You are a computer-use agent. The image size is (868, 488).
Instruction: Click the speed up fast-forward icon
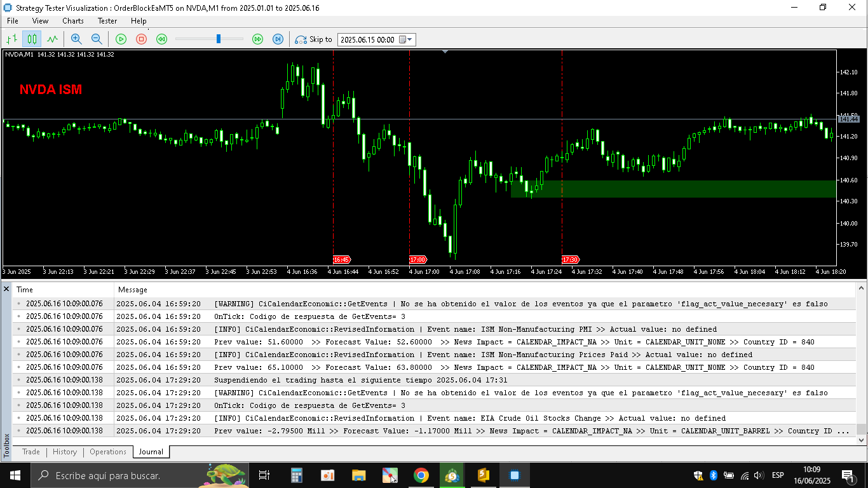pos(257,39)
